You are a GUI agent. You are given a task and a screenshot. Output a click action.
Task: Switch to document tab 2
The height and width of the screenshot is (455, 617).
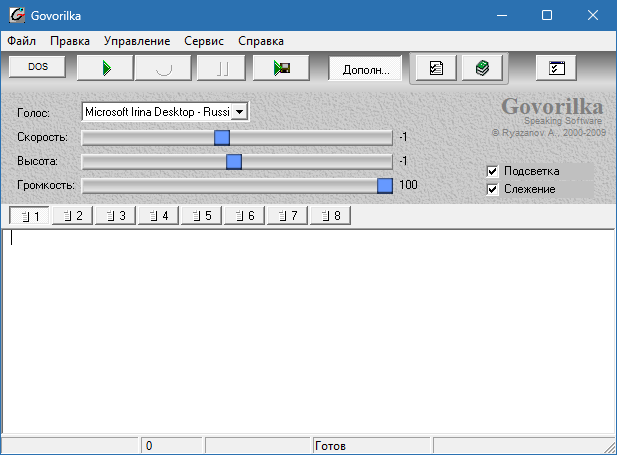point(72,216)
